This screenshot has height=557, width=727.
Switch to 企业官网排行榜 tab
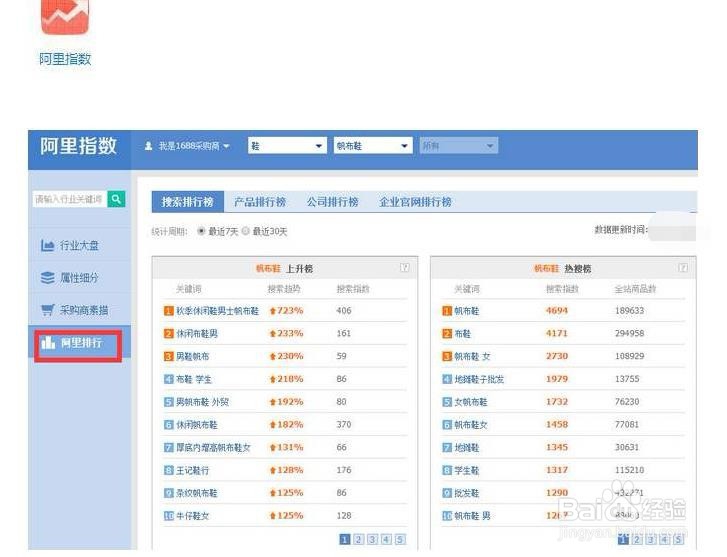[415, 202]
